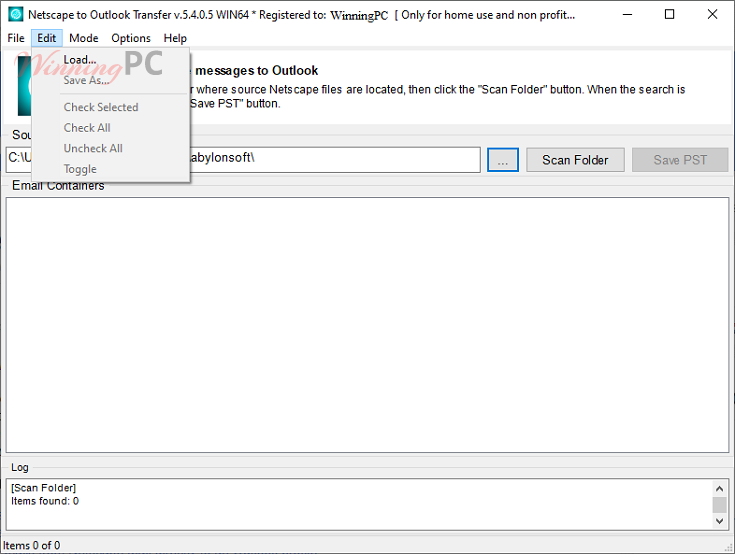Screen dimensions: 735x554
Task: Click the 'Items found: 0' log line
Action: pyautogui.click(x=45, y=501)
